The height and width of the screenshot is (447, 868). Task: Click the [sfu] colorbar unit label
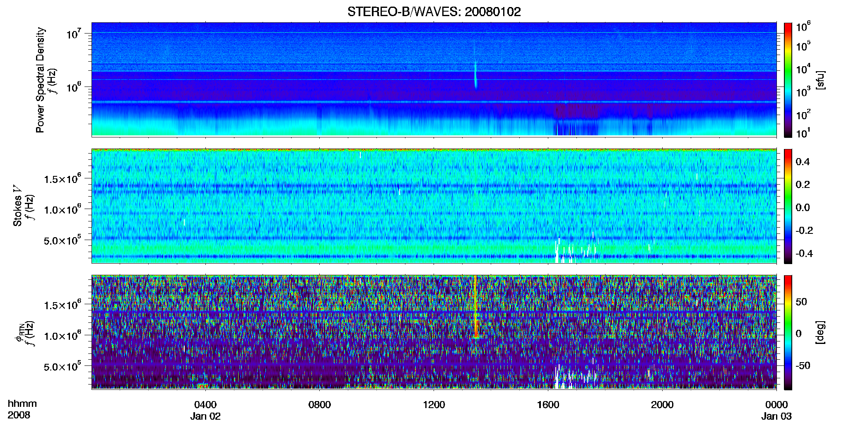click(x=820, y=80)
